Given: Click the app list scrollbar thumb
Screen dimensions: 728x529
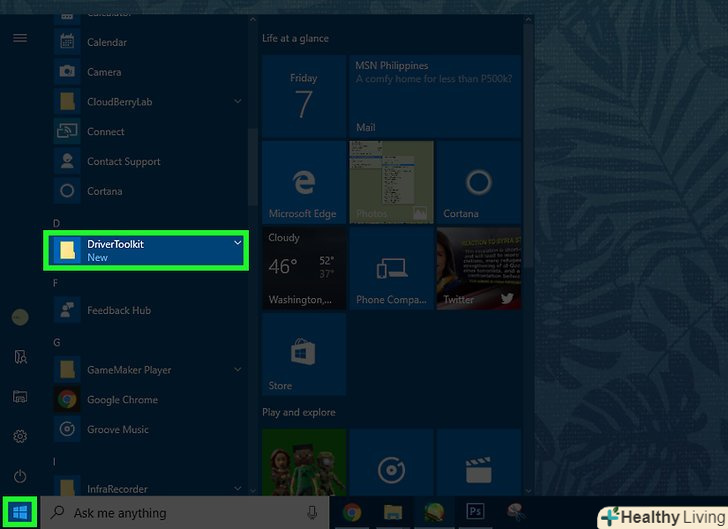Looking at the screenshot, I should point(253,166).
